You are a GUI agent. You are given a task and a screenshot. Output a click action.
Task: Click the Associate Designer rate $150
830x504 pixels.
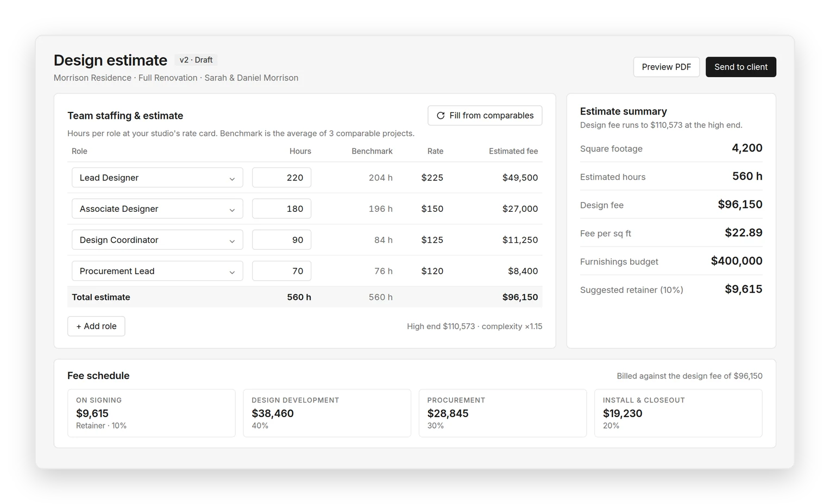point(432,209)
